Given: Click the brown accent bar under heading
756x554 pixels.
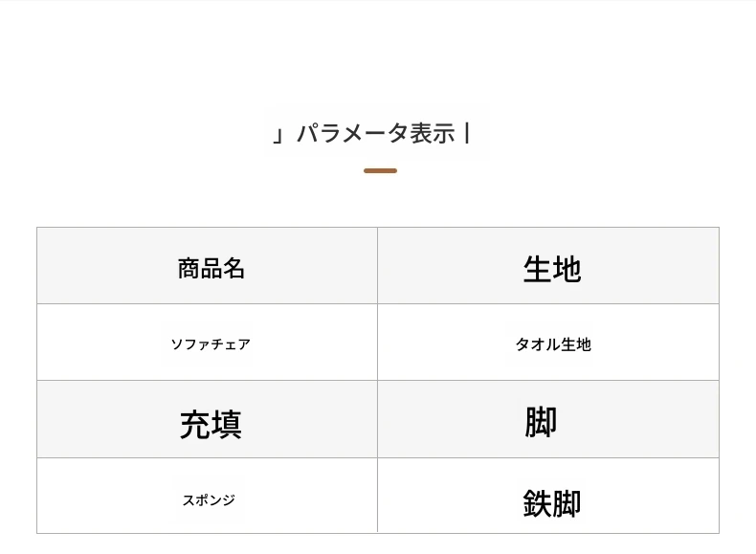Looking at the screenshot, I should click(x=381, y=170).
